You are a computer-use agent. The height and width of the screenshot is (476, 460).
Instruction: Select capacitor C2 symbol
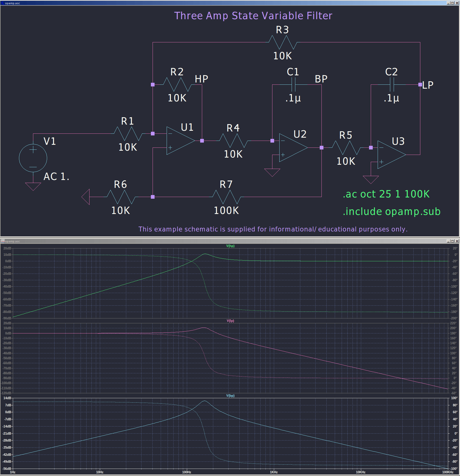click(392, 84)
